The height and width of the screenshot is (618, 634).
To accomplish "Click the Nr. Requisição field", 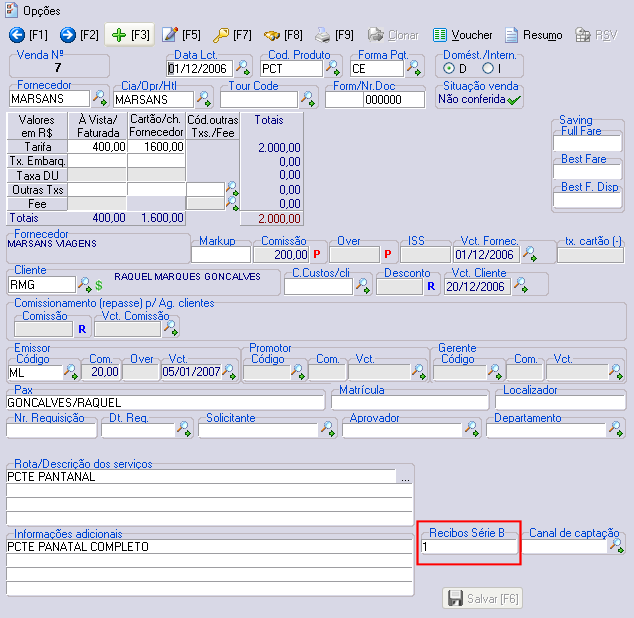I will pos(51,430).
